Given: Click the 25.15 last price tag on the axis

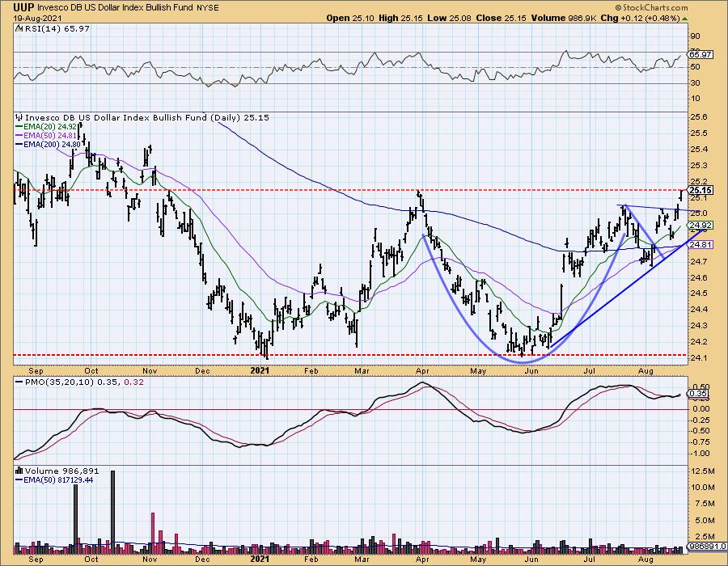Looking at the screenshot, I should tap(700, 190).
